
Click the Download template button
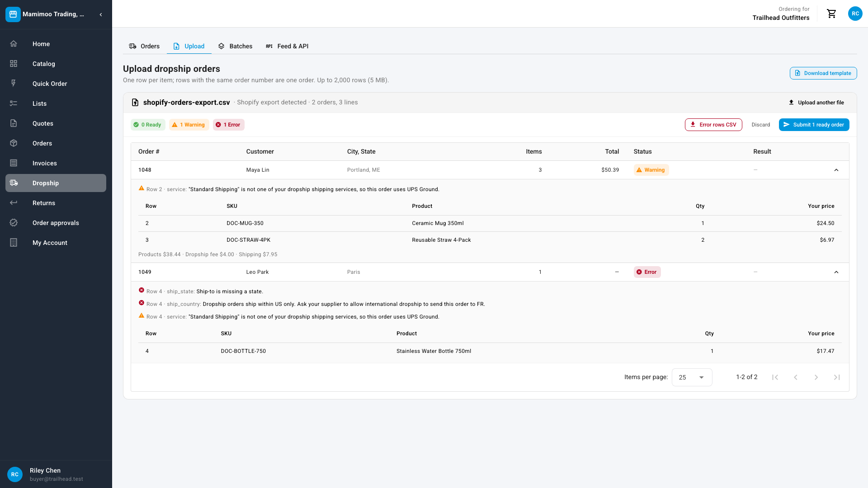click(x=823, y=73)
